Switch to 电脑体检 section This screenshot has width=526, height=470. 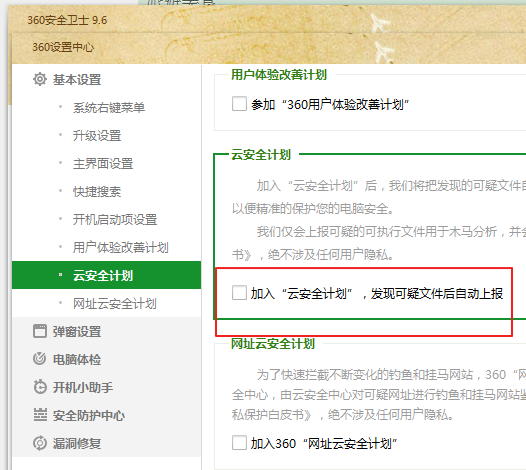coord(77,359)
